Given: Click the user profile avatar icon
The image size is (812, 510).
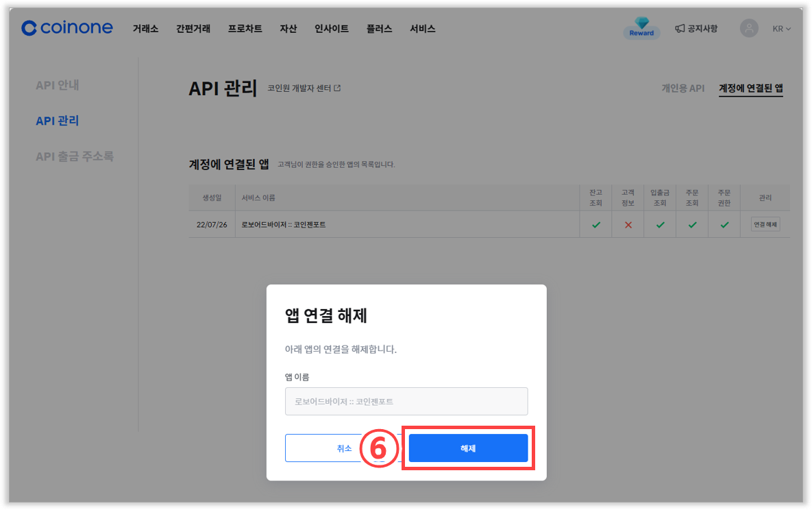Looking at the screenshot, I should click(x=749, y=28).
